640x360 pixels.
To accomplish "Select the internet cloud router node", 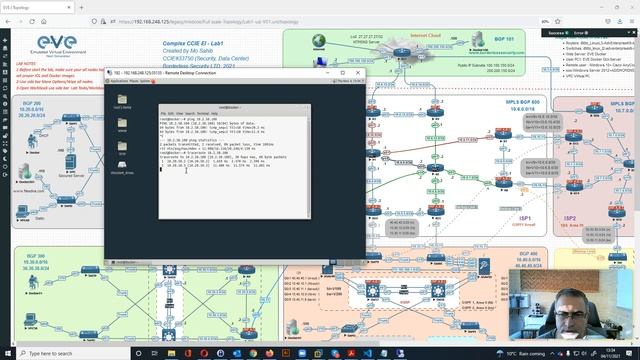I will click(401, 52).
